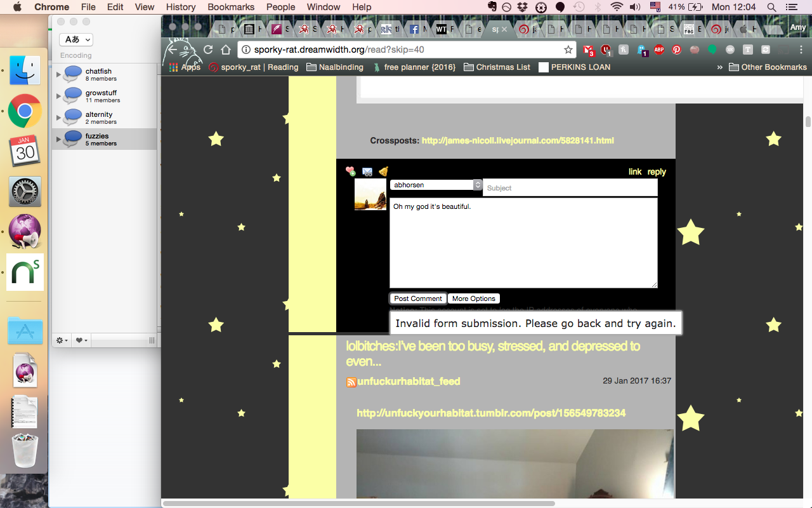This screenshot has height=508, width=812.
Task: Reload the page with the refresh icon
Action: tap(208, 50)
